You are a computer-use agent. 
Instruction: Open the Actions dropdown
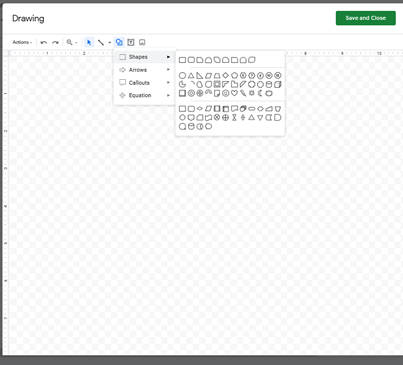22,42
